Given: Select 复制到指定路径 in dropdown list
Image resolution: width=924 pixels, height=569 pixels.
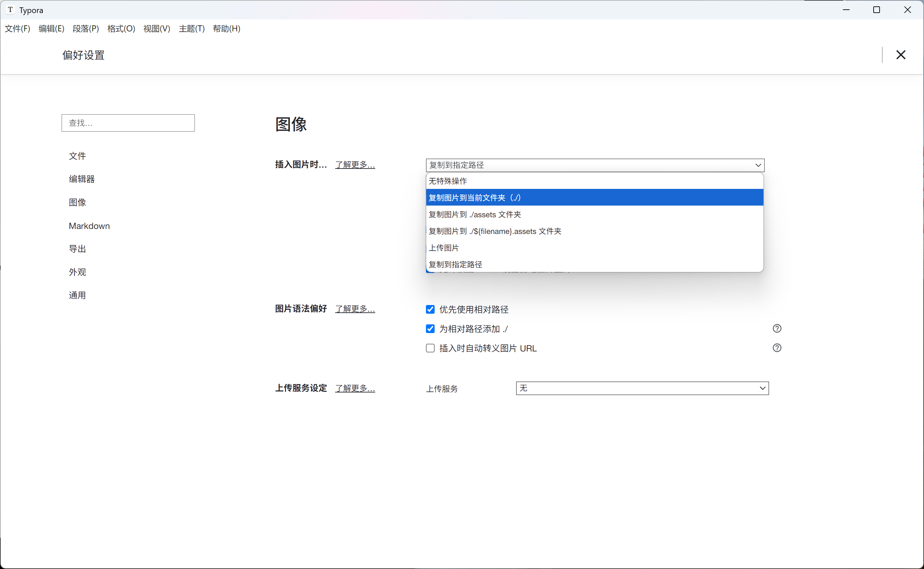Looking at the screenshot, I should pyautogui.click(x=595, y=264).
